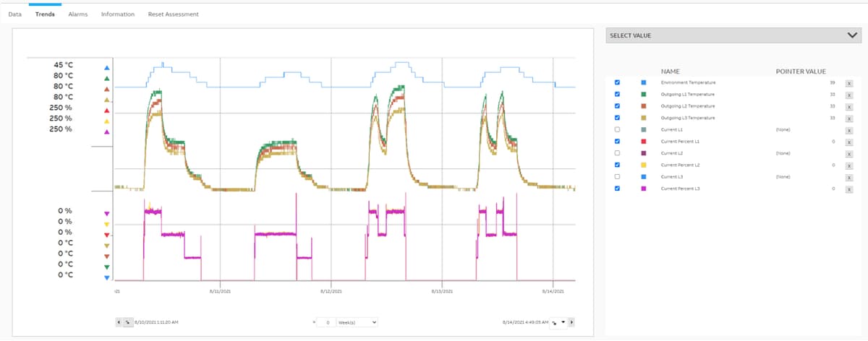This screenshot has width=868, height=341.
Task: Open the Week(s) time unit dropdown
Action: [357, 321]
